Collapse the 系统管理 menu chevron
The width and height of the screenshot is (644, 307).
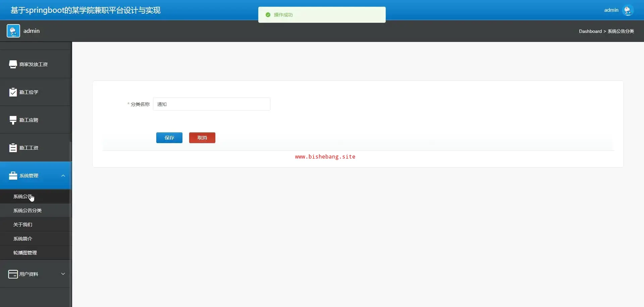[x=63, y=176]
